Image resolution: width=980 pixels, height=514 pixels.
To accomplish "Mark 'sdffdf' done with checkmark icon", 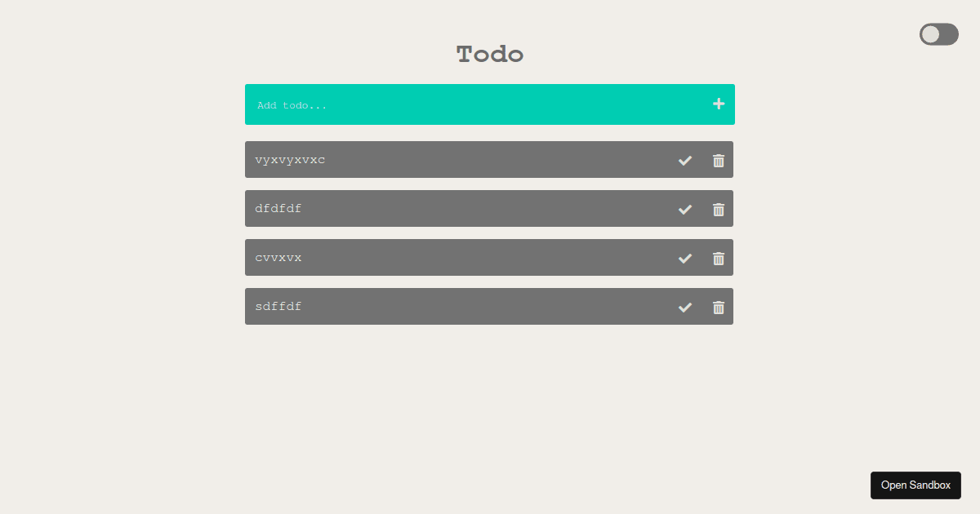I will pos(685,308).
